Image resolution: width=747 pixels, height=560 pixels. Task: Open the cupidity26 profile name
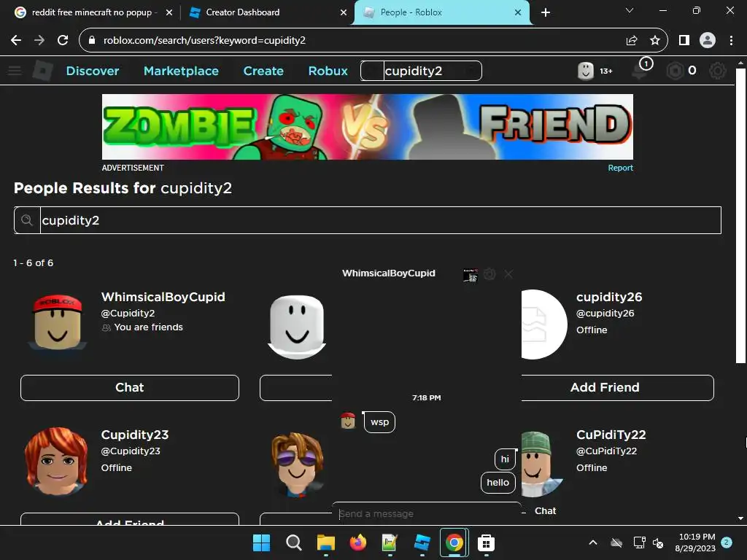(609, 297)
